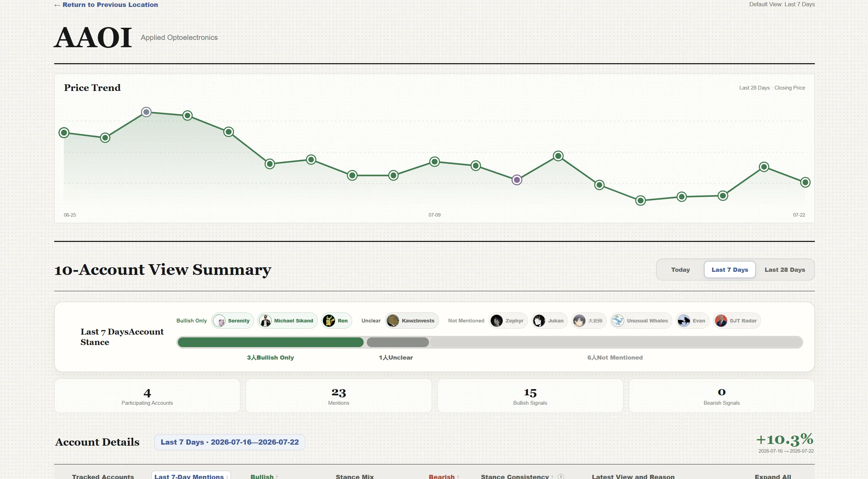
Task: Click the Last 7 Days date range badge
Action: 230,442
